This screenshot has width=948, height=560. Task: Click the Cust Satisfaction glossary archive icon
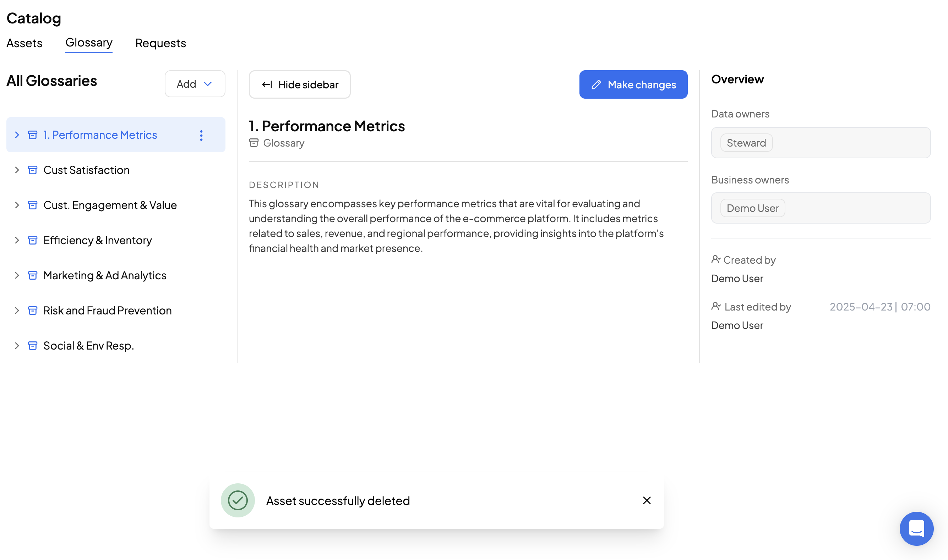tap(33, 170)
